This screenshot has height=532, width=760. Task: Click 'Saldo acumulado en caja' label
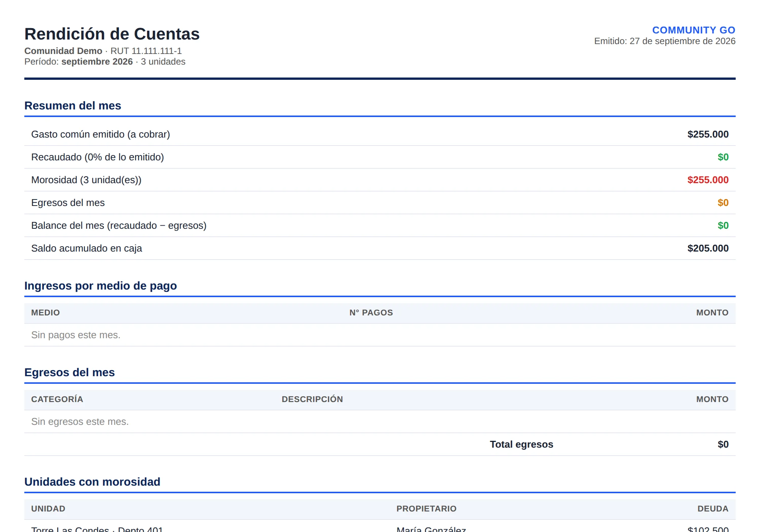[87, 248]
